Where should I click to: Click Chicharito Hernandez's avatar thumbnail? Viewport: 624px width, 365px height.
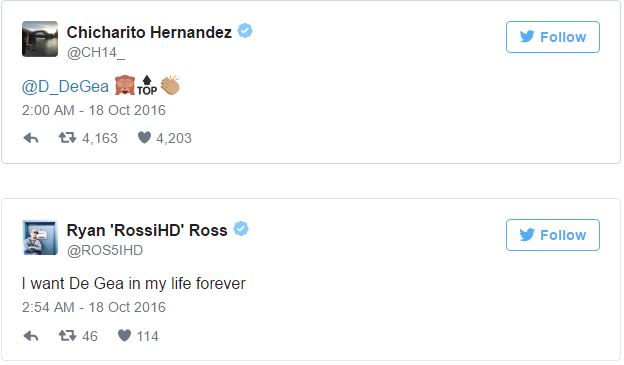pos(40,39)
